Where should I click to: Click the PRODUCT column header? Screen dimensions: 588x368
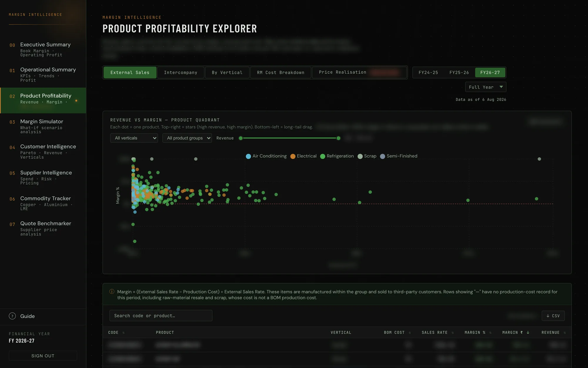(165, 332)
